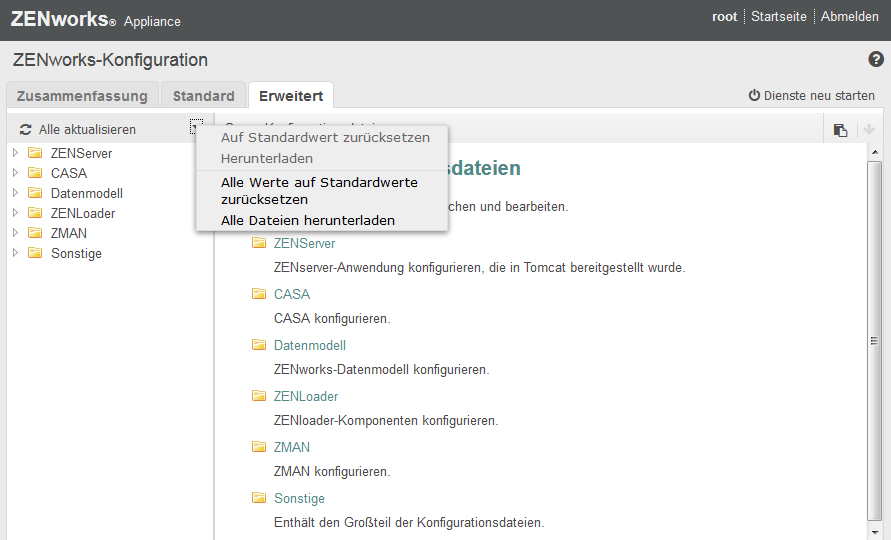Image resolution: width=891 pixels, height=540 pixels.
Task: Click the Abmelden link
Action: tap(849, 17)
